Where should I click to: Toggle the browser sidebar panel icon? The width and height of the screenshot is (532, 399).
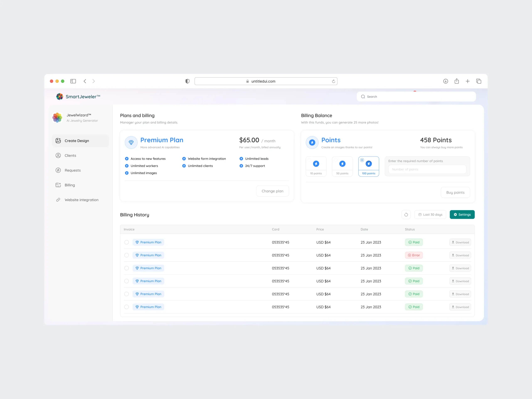[73, 81]
